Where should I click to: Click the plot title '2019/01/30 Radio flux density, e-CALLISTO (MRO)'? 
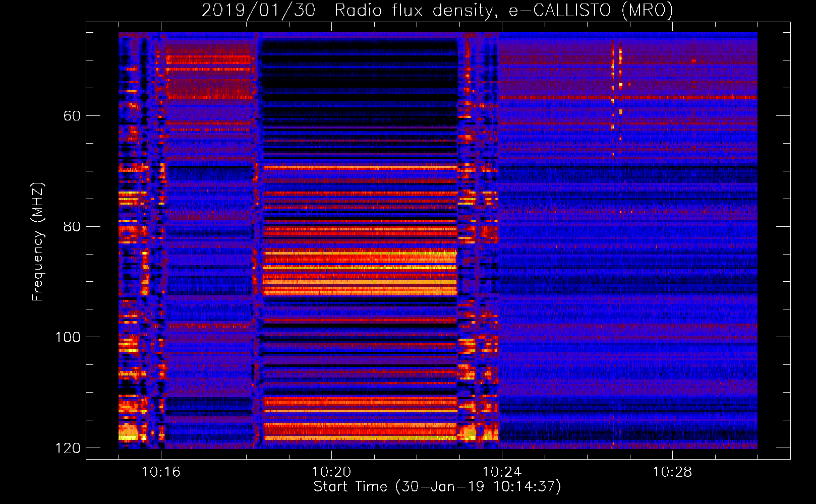coord(437,10)
